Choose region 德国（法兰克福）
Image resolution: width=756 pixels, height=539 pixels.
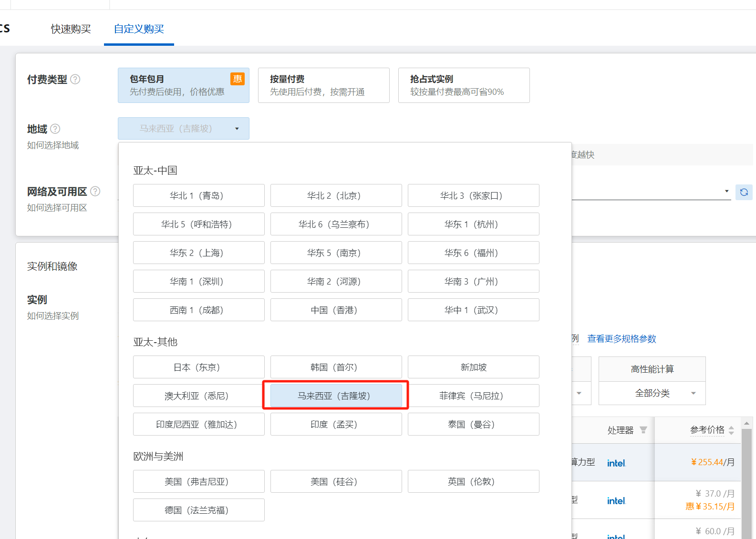coord(199,510)
